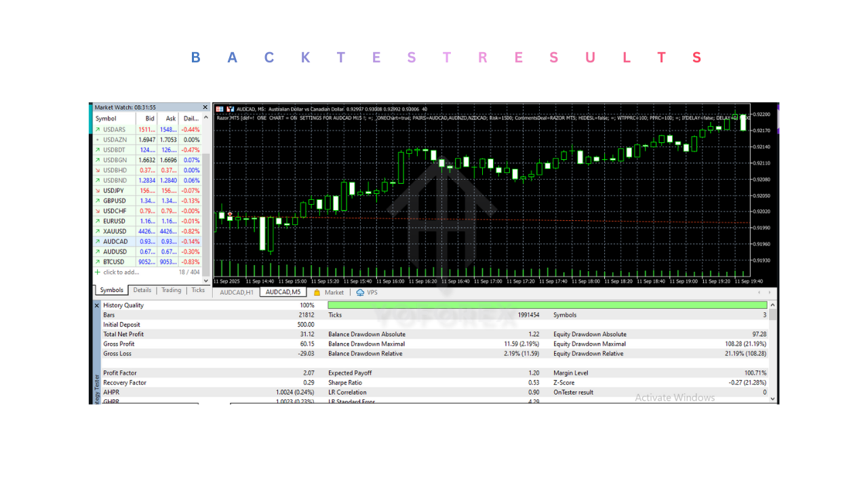This screenshot has width=868, height=488.
Task: Switch to the Details tab in Market Watch
Action: 142,290
